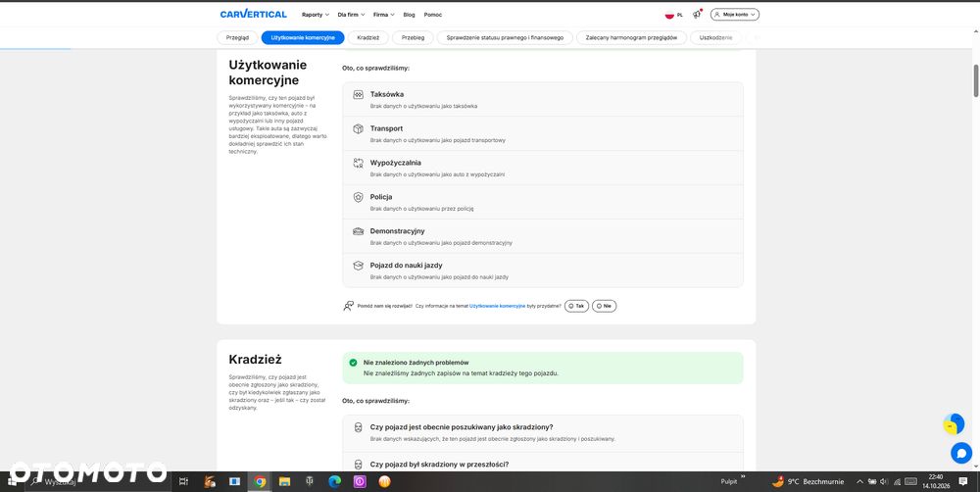Click the feedback person icon

coord(348,306)
